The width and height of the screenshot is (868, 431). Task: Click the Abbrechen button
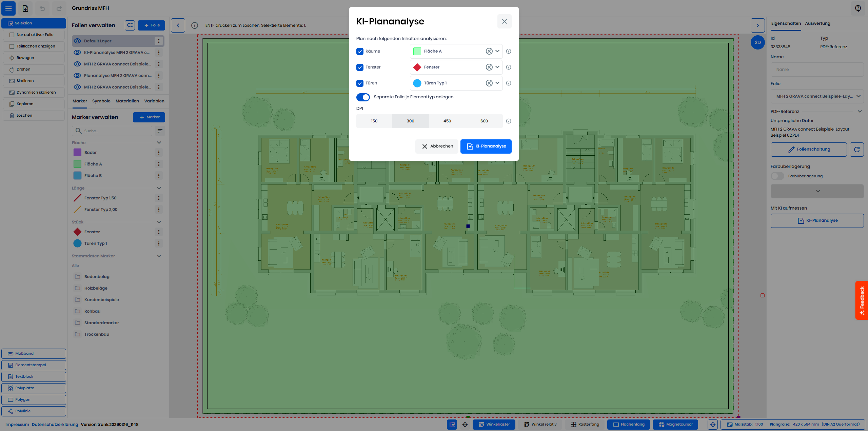pos(437,146)
